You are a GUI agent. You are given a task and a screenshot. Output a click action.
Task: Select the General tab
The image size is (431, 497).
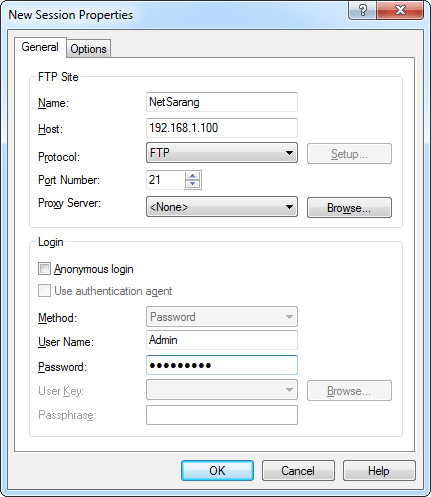[40, 47]
